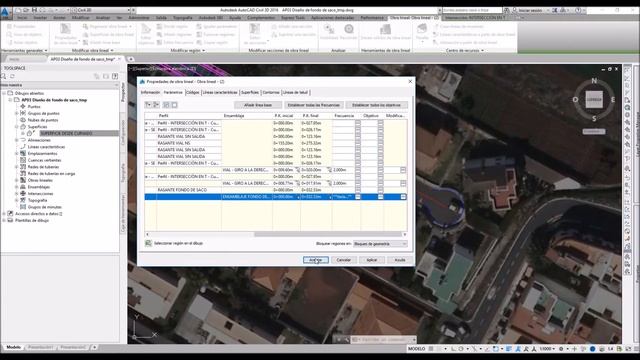Click Establecer todos los objetivos button
640x360 pixels.
click(x=376, y=105)
